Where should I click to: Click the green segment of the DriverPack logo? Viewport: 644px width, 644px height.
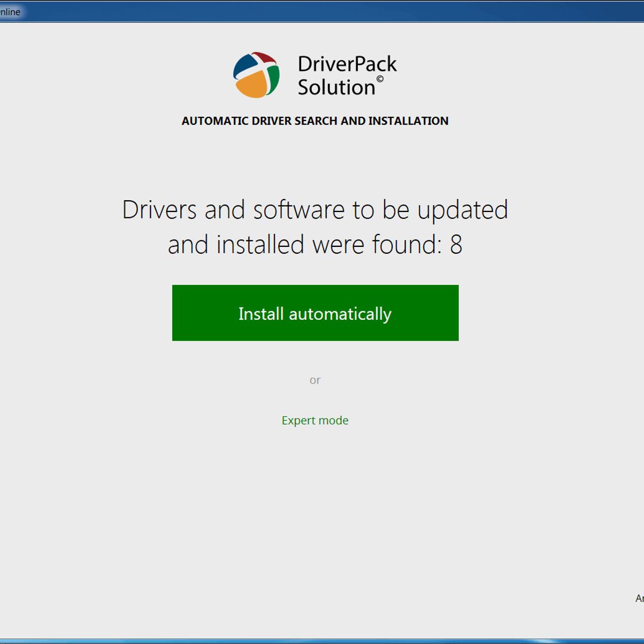point(273,79)
